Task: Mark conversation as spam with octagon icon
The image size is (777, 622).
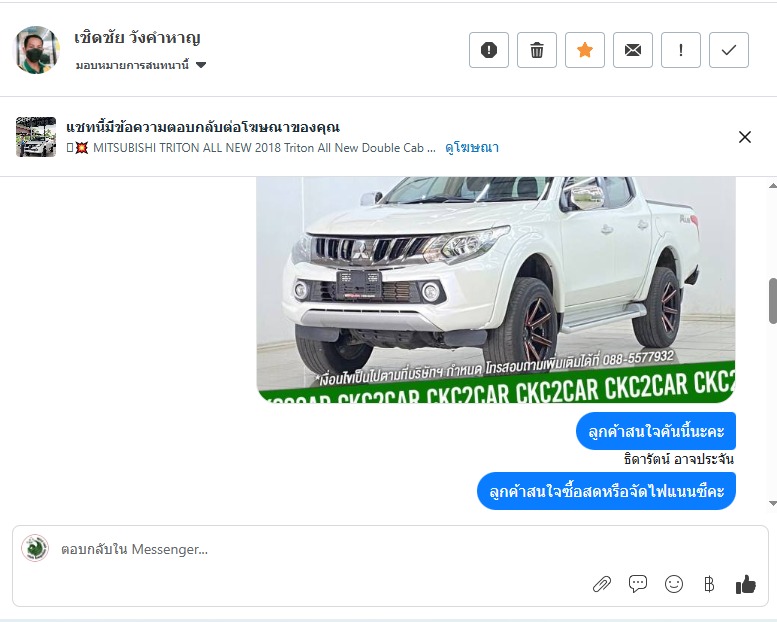Action: tap(489, 50)
